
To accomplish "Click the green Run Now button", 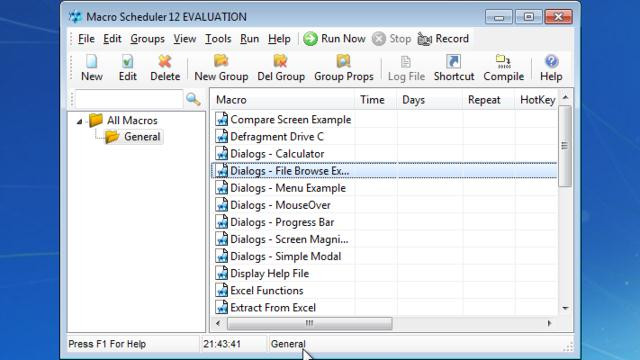I will click(x=334, y=39).
